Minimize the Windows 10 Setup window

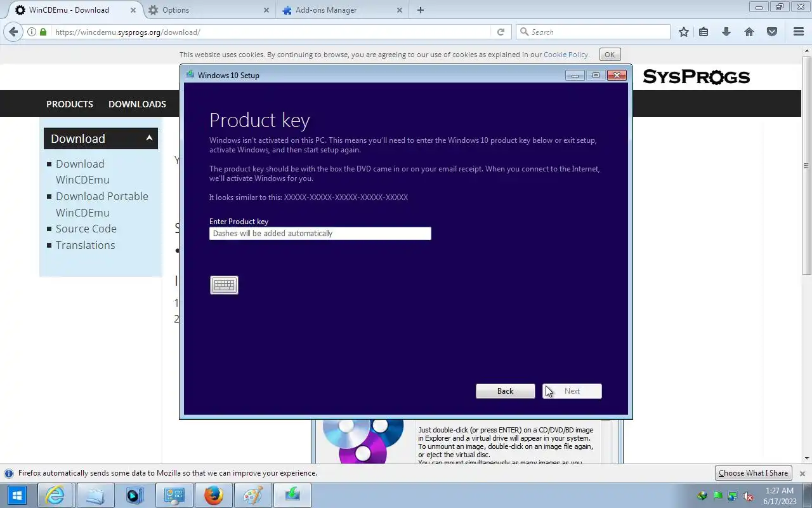coord(575,76)
